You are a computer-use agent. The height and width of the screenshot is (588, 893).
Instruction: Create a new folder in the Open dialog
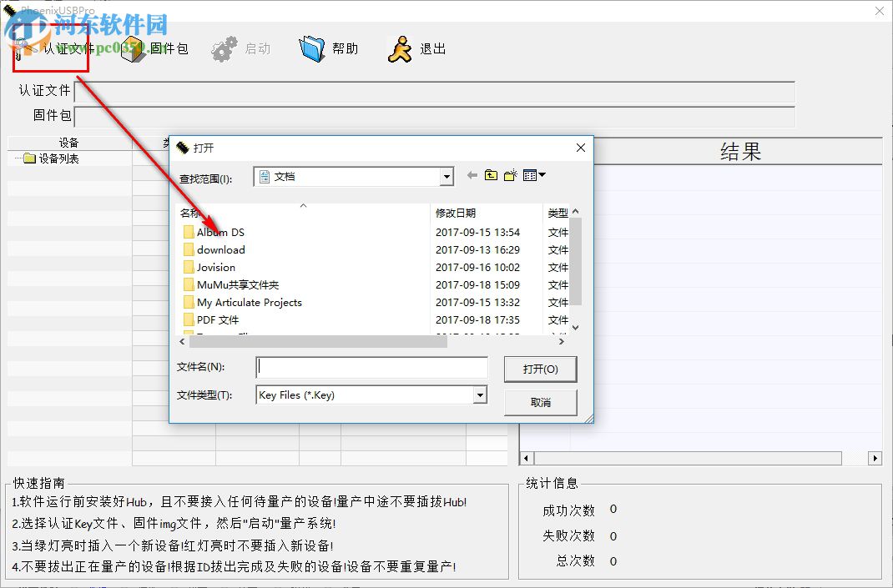[x=510, y=175]
